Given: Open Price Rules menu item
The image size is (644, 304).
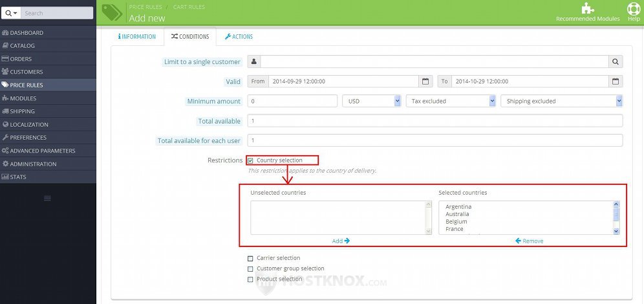Looking at the screenshot, I should coord(48,85).
